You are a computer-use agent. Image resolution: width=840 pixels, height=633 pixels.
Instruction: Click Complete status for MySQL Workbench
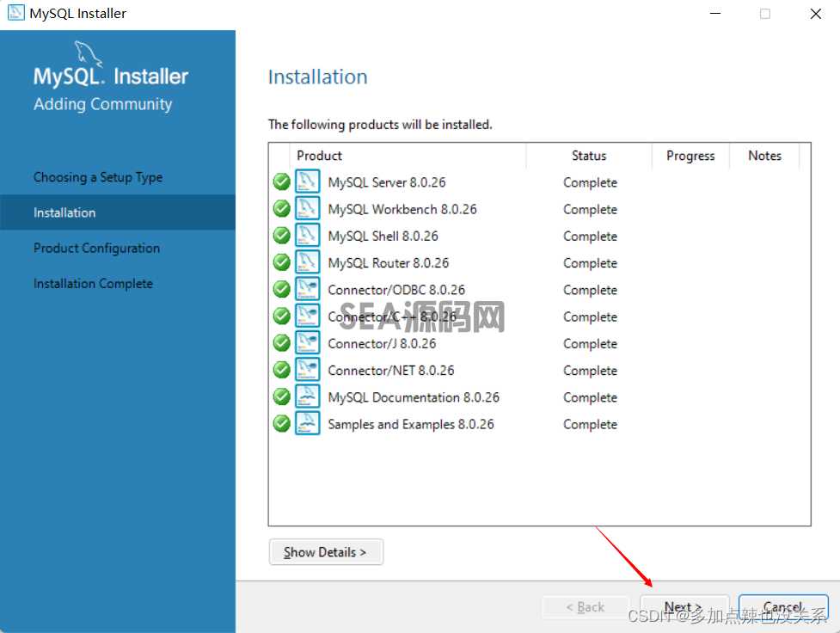pos(590,210)
